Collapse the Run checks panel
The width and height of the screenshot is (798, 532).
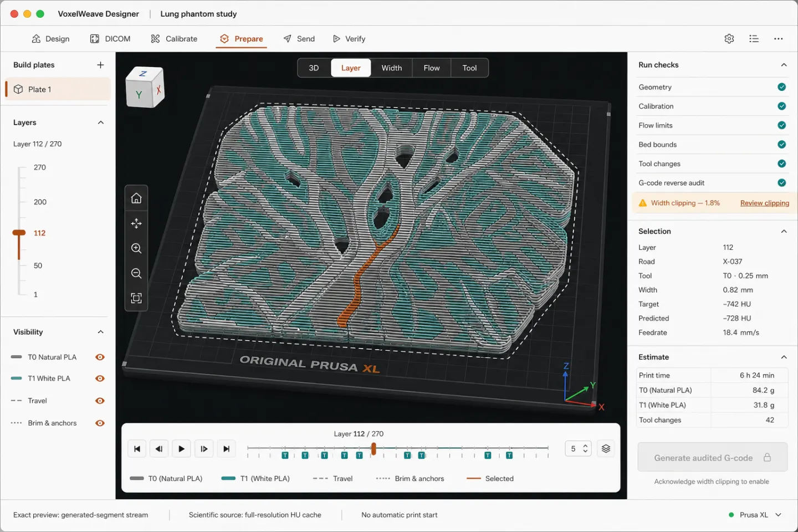pyautogui.click(x=784, y=65)
